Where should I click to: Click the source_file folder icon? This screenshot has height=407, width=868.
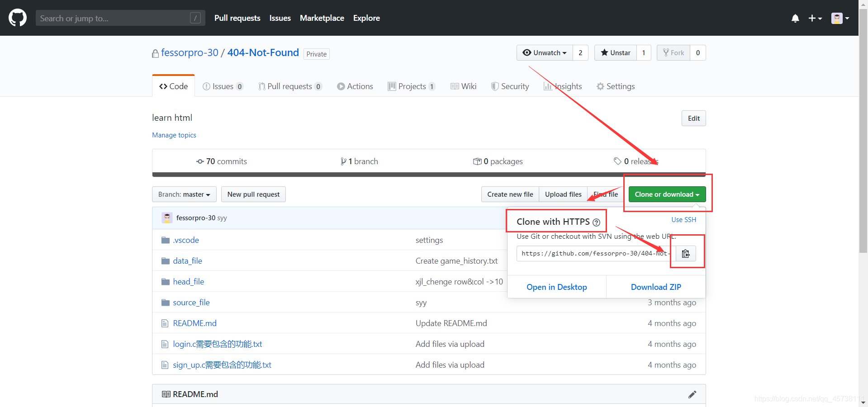point(166,303)
